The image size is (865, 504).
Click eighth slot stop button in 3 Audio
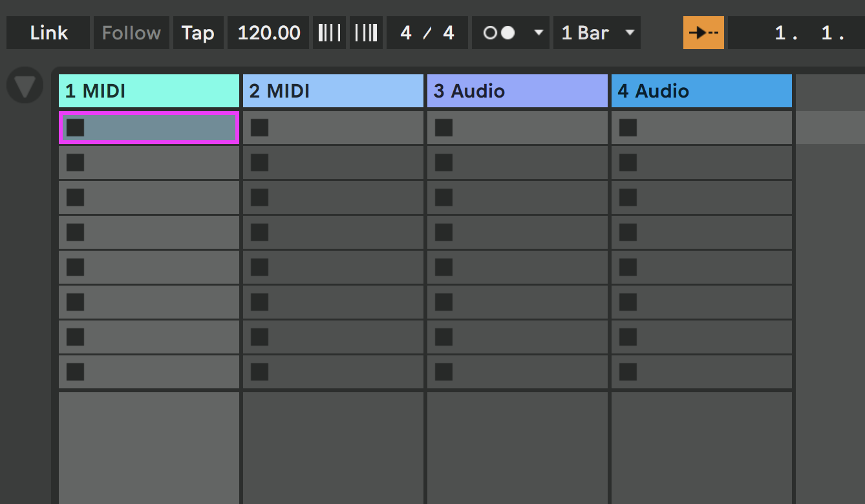point(444,372)
